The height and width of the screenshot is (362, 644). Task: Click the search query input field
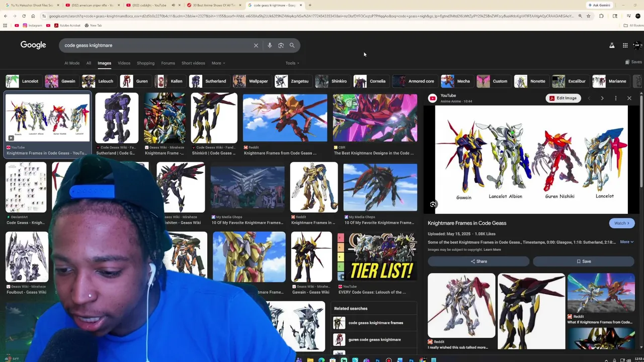156,45
